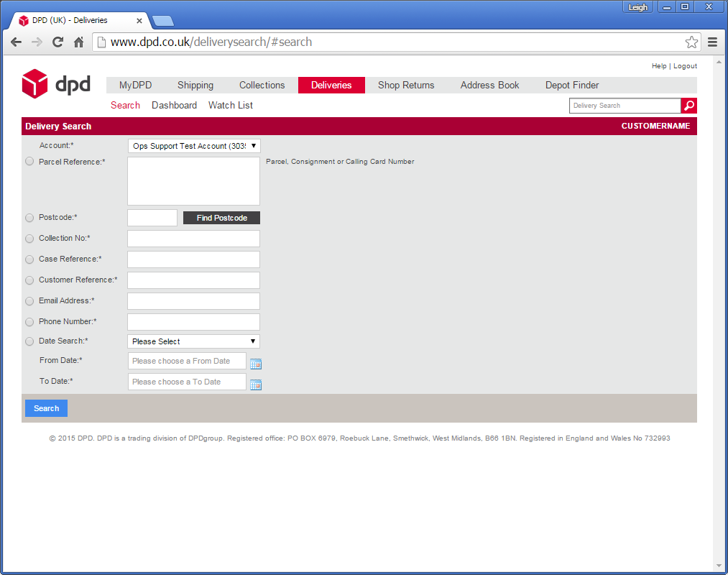Click the Collection No input field

[193, 239]
